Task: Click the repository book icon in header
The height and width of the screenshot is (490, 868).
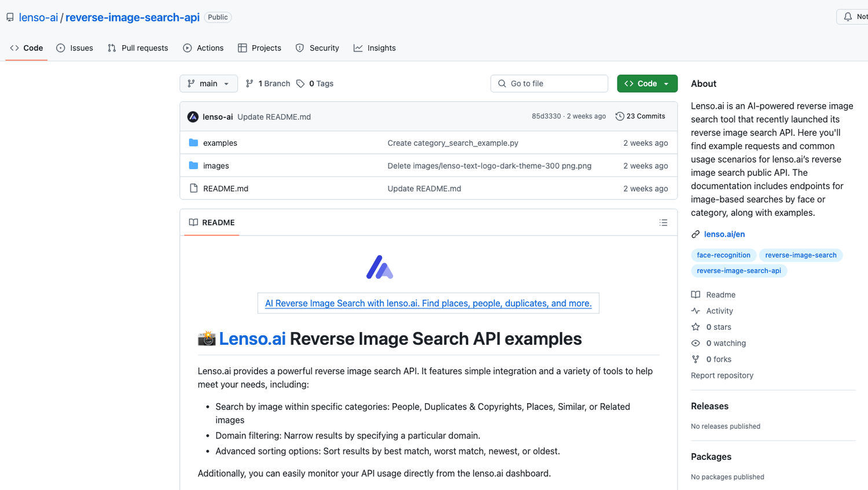Action: coord(10,17)
